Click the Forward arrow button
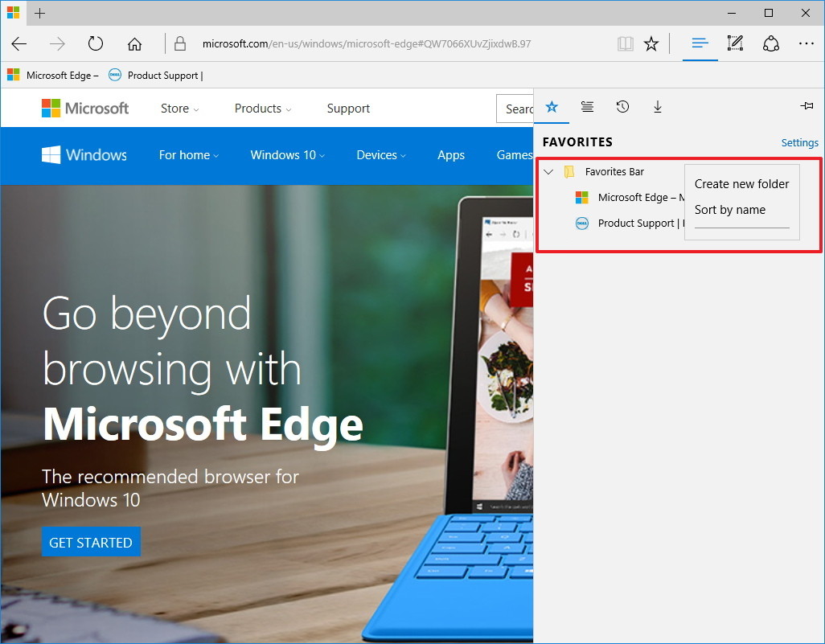Screen dimensions: 825x644 coord(57,43)
